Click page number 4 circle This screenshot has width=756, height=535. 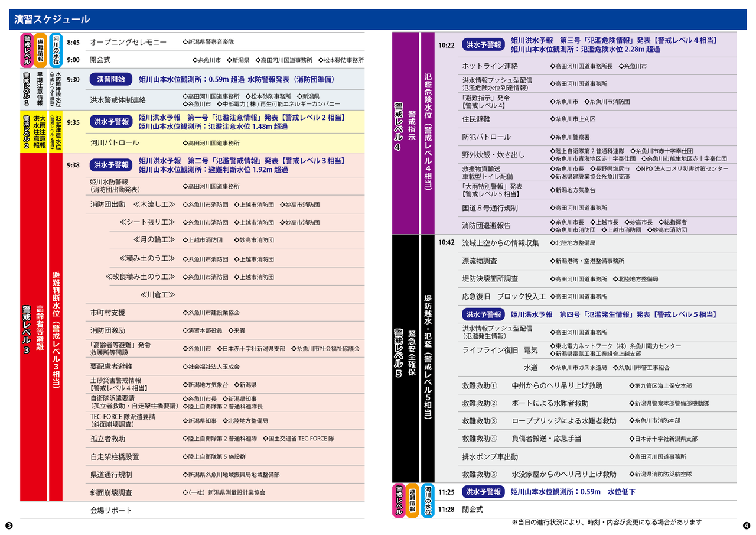pyautogui.click(x=746, y=526)
